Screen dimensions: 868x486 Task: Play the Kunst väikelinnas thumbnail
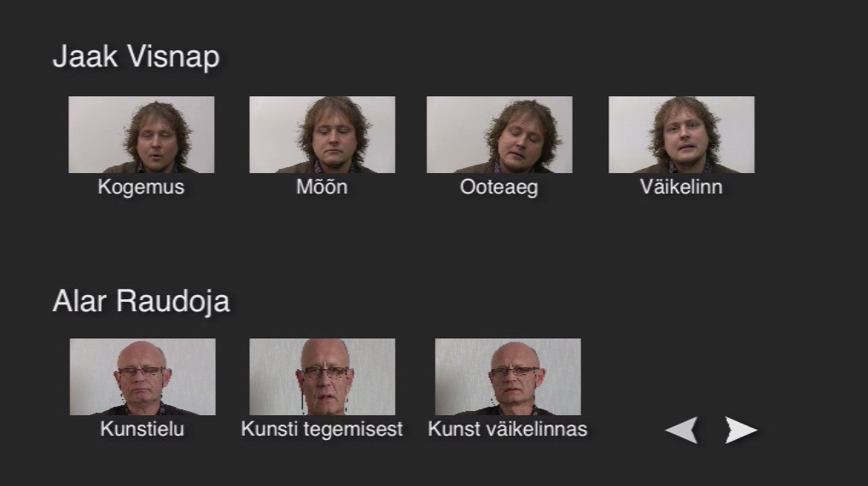coord(508,377)
